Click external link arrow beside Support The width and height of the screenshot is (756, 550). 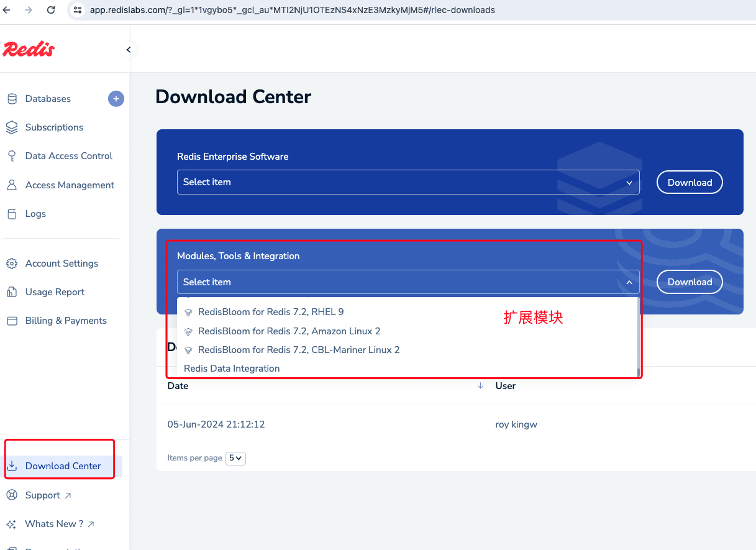[x=68, y=495]
